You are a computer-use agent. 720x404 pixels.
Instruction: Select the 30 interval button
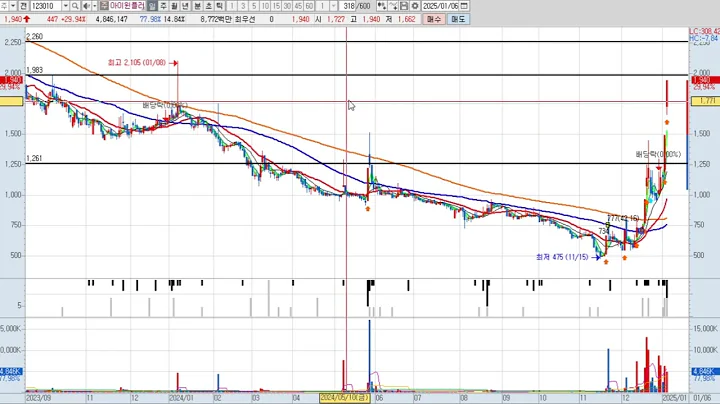tap(287, 6)
